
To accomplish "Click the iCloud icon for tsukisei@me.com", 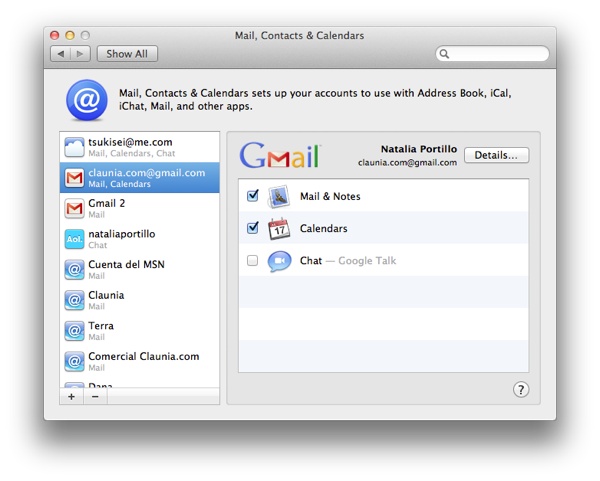I will point(74,147).
